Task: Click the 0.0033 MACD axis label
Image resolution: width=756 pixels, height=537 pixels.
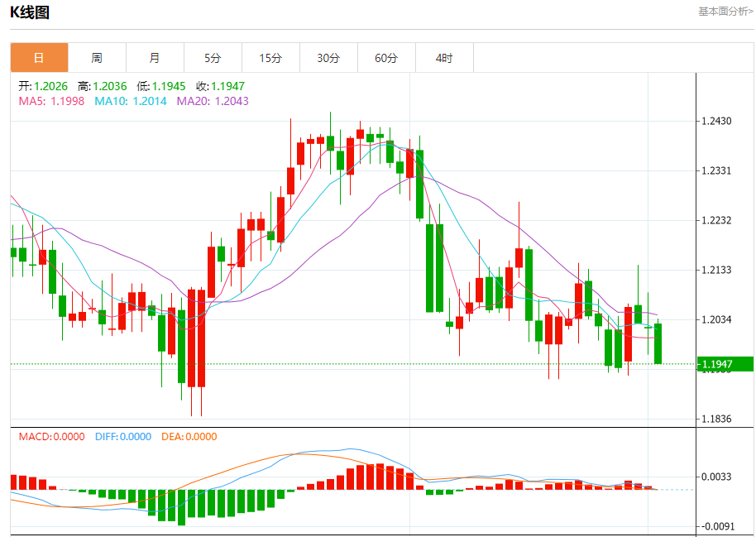Action: (x=717, y=477)
